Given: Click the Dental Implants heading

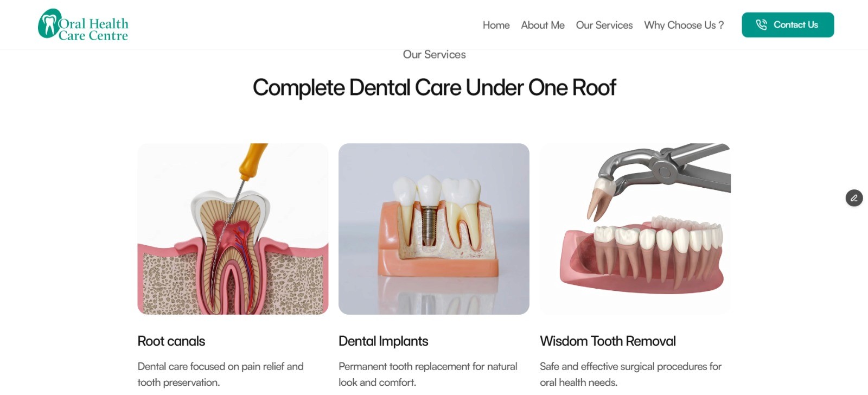Looking at the screenshot, I should [383, 341].
